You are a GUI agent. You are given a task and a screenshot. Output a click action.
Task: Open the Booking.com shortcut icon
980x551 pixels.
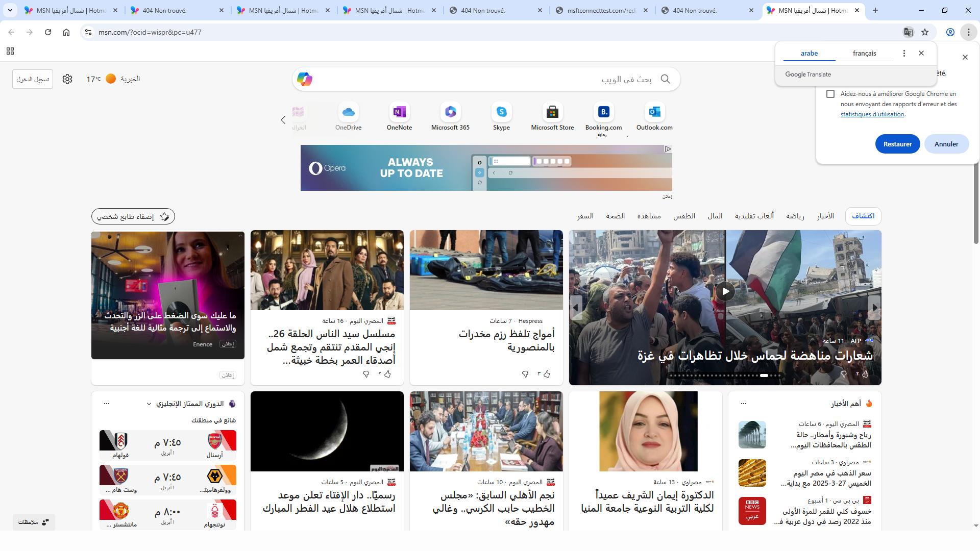click(603, 112)
